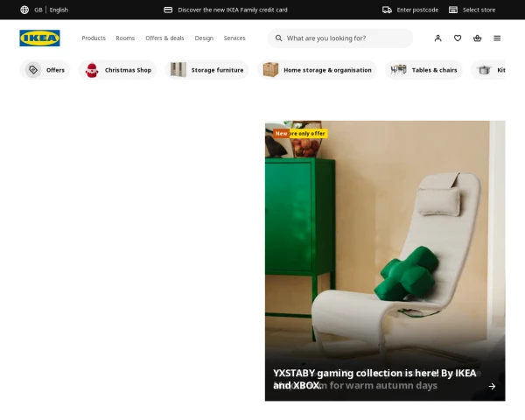Open the account profile icon
Viewport: 525px width, 420px height.
[x=438, y=38]
